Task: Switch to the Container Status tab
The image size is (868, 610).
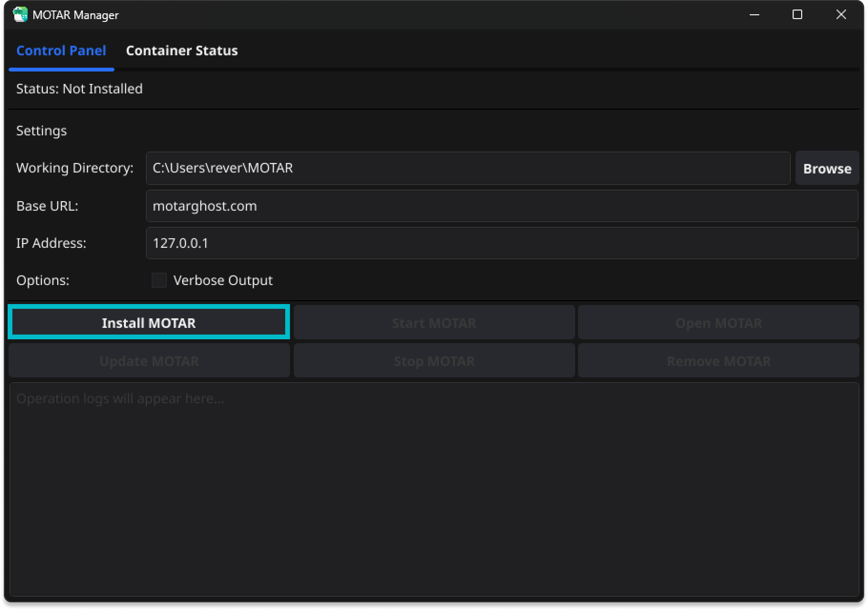Action: tap(182, 51)
